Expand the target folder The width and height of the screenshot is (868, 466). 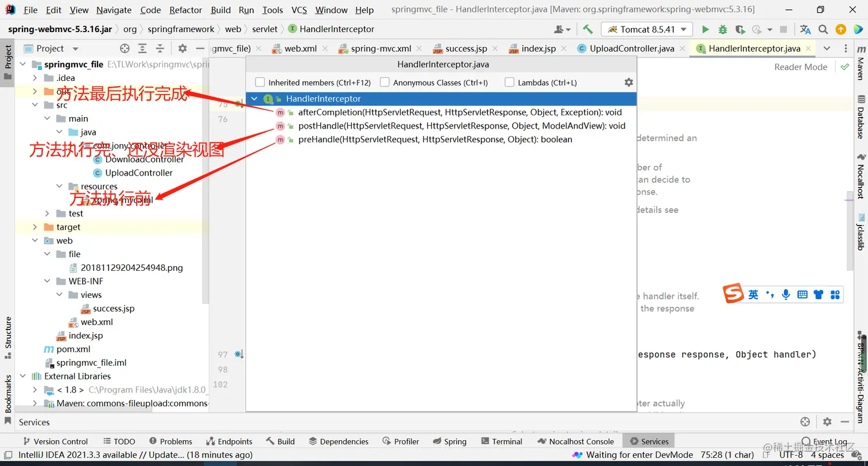tap(35, 227)
